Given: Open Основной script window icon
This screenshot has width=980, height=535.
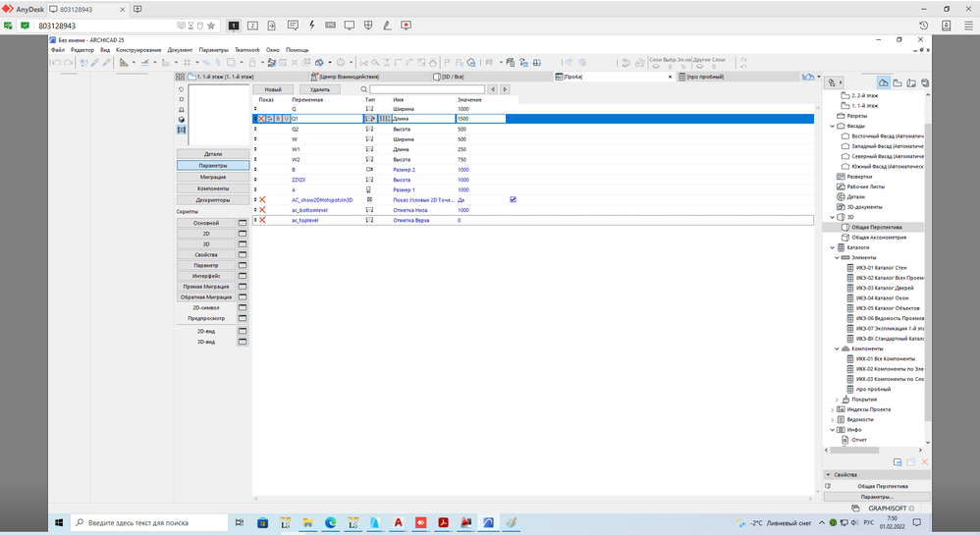Looking at the screenshot, I should tap(243, 223).
